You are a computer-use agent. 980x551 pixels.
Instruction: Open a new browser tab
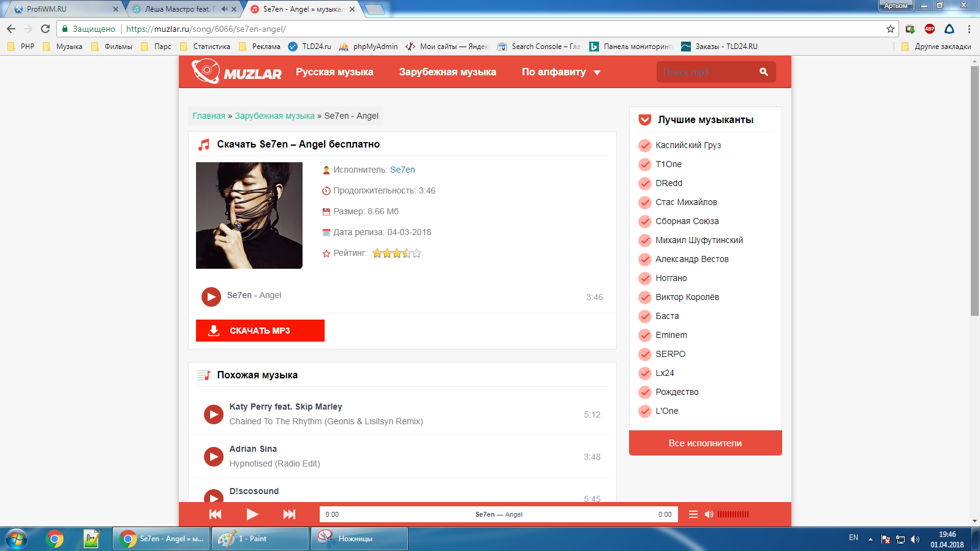pyautogui.click(x=374, y=9)
